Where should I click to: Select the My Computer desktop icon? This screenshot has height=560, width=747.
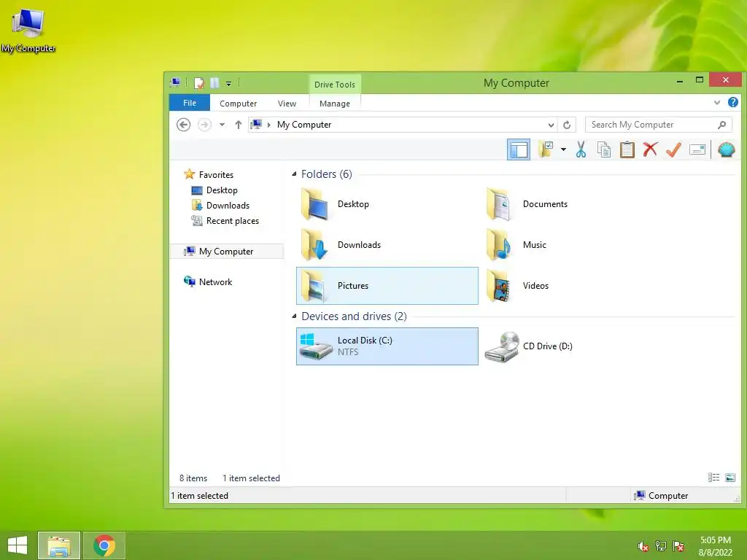click(x=28, y=30)
